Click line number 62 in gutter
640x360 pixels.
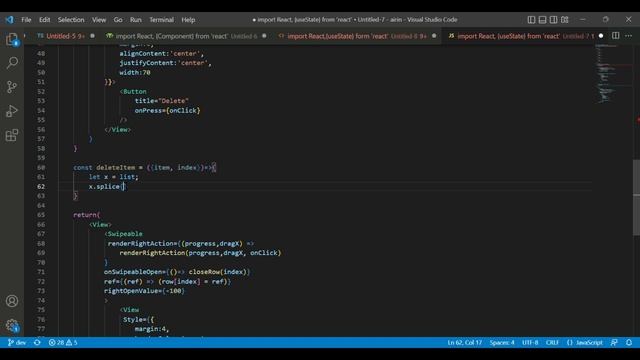41,187
